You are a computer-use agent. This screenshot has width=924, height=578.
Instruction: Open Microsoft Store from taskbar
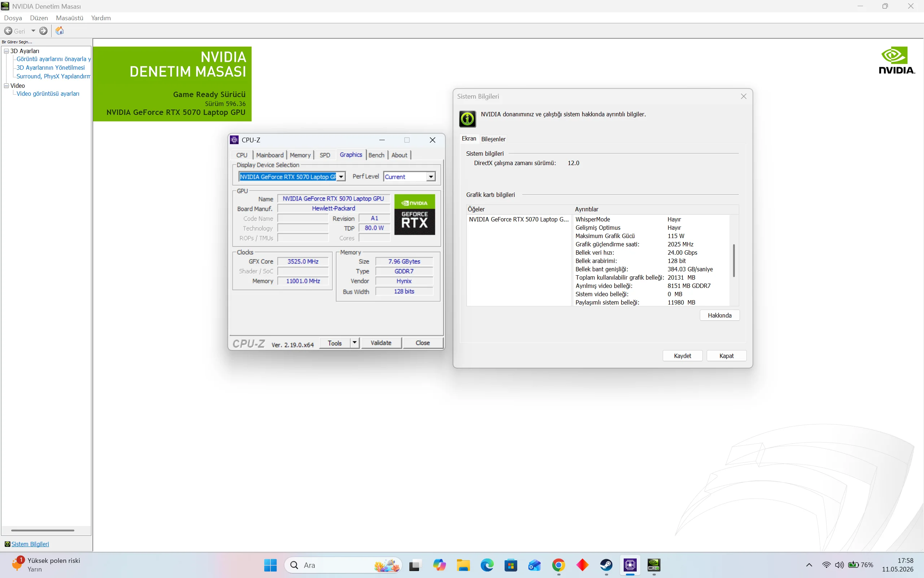511,565
